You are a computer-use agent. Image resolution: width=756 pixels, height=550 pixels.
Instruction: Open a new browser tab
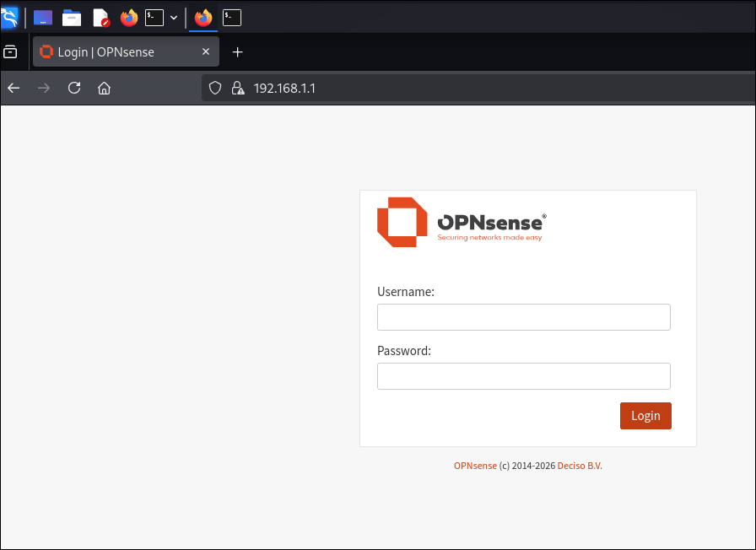coord(237,52)
